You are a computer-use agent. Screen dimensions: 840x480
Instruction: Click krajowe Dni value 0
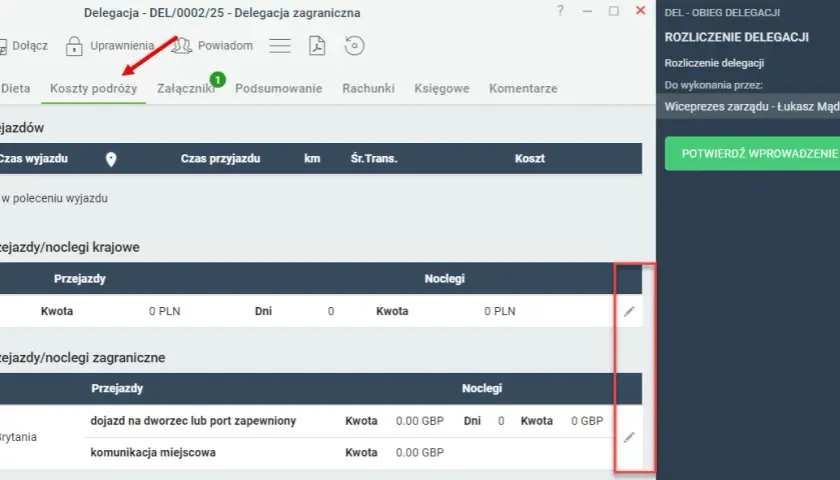coord(331,311)
